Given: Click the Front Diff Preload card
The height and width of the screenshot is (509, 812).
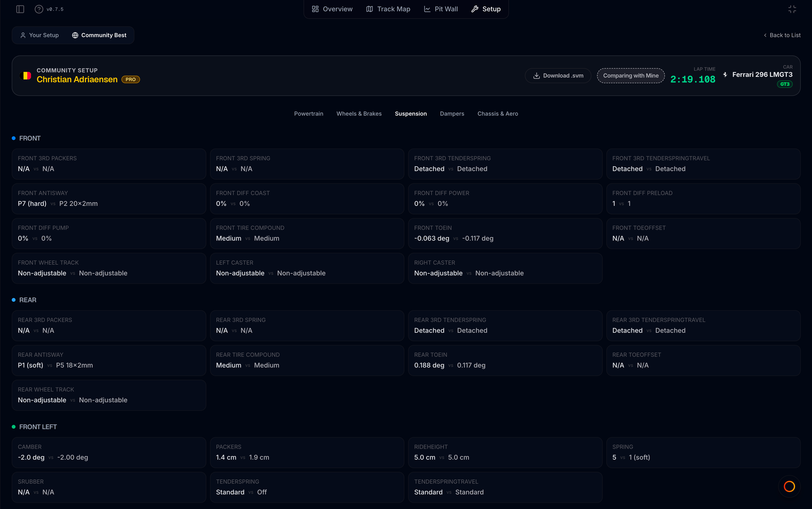Looking at the screenshot, I should (x=703, y=199).
